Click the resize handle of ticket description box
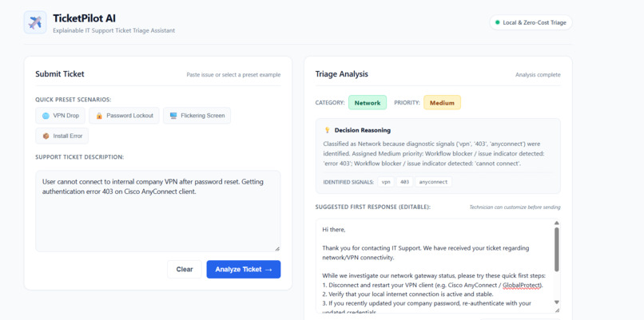 tap(277, 248)
